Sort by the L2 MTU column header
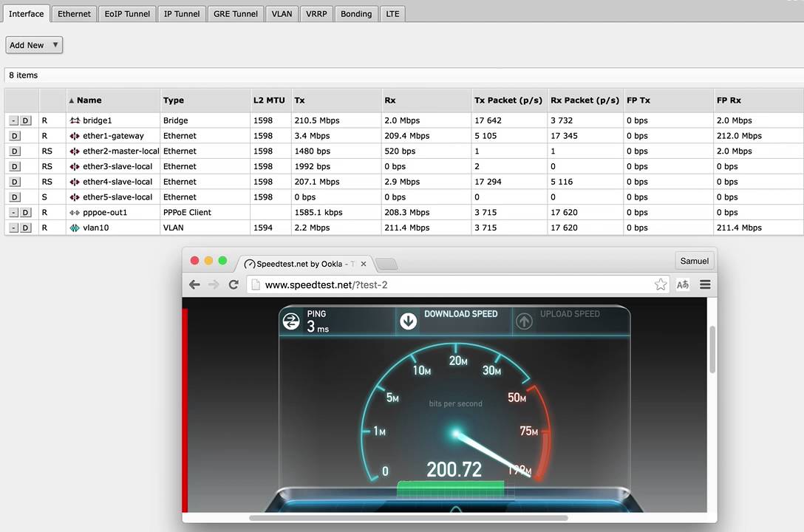This screenshot has width=804, height=532. [x=270, y=100]
